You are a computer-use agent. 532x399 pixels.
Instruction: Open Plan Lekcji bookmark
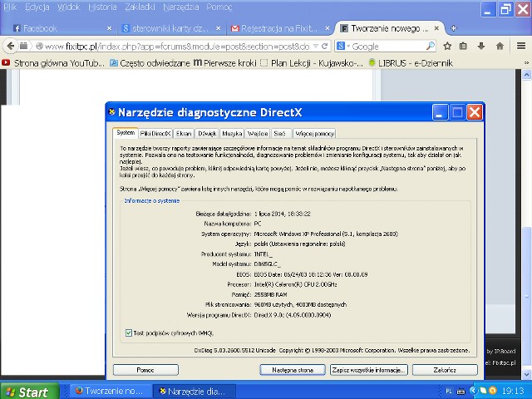[x=312, y=63]
